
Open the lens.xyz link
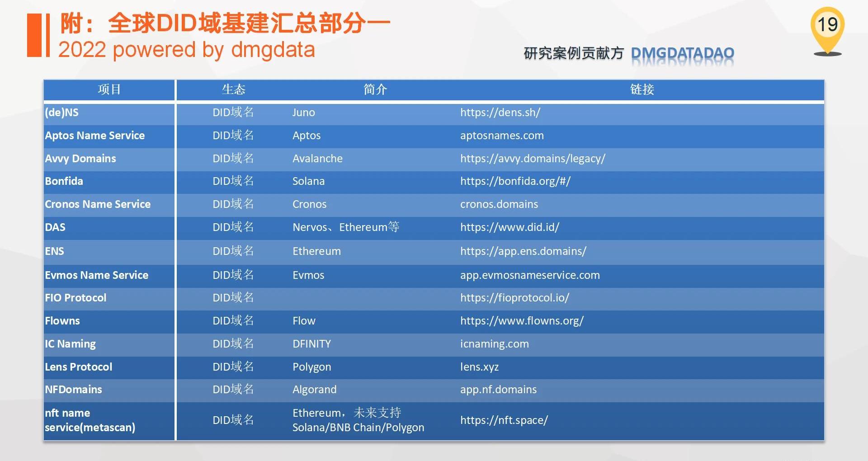point(479,367)
